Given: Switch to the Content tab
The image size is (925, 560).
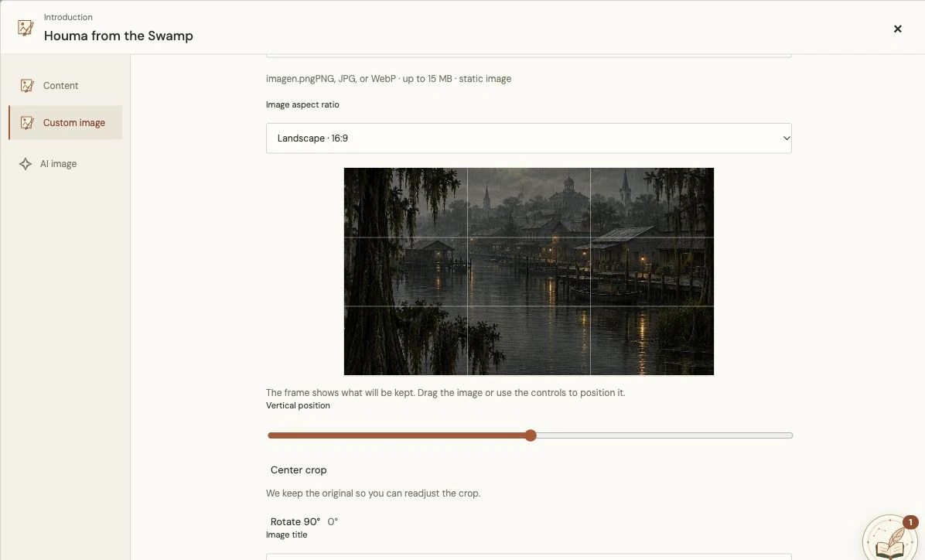Looking at the screenshot, I should click(x=66, y=86).
